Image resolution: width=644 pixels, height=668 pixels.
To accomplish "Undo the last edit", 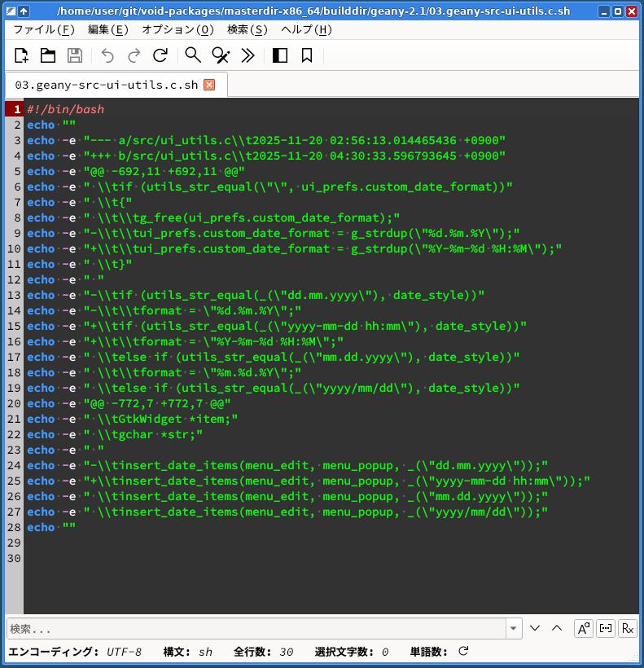I will pos(107,55).
